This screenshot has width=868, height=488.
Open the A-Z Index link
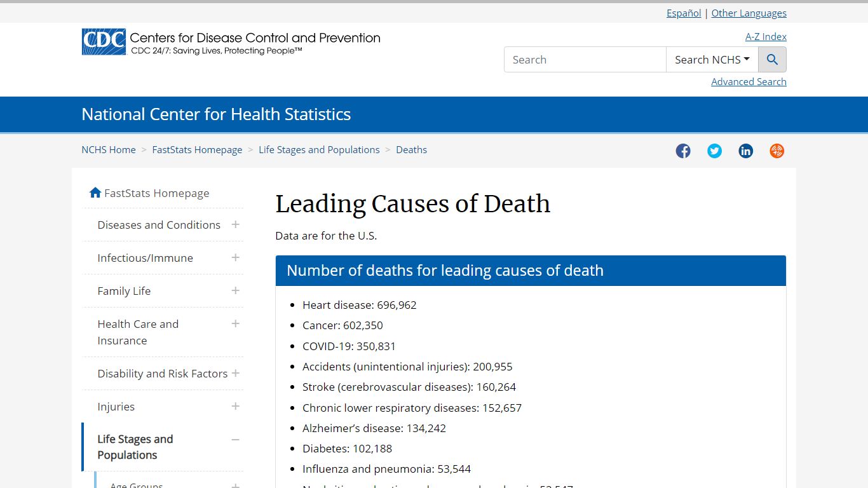point(766,36)
